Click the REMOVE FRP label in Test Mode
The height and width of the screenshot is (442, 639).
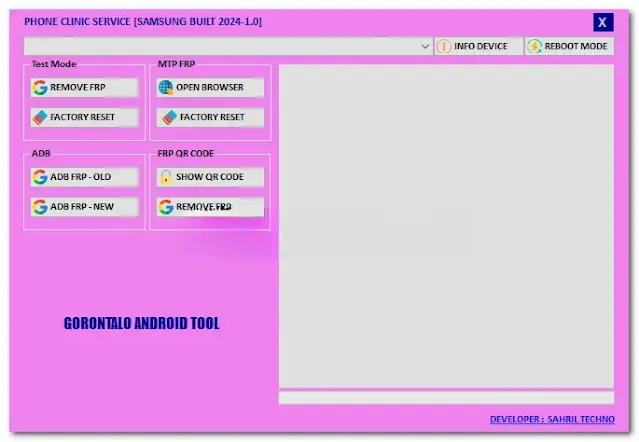(x=78, y=87)
